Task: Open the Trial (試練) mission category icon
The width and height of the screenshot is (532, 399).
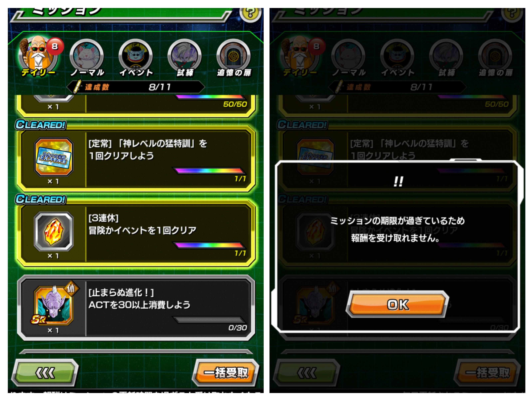Action: 185,58
